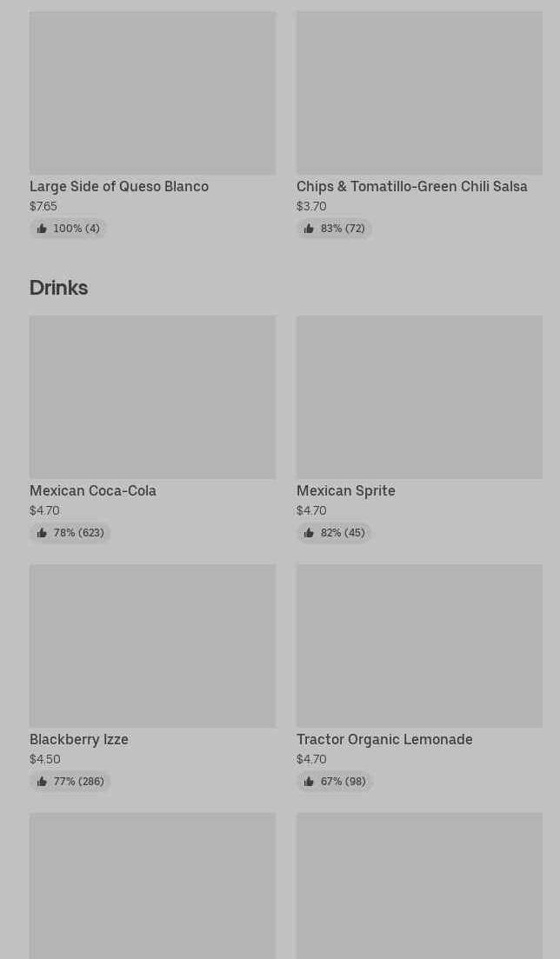Click the $4.50 price under Blackberry Izze
Screen dimensions: 560x959
pyautogui.click(x=45, y=759)
